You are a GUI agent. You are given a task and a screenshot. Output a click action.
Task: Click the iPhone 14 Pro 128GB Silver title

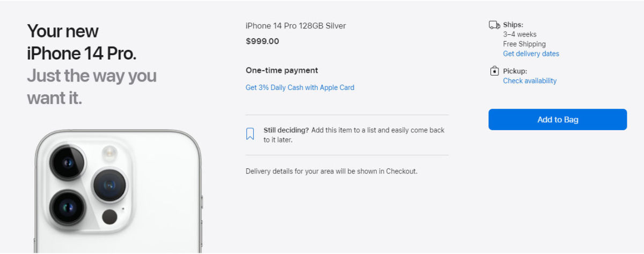(296, 26)
